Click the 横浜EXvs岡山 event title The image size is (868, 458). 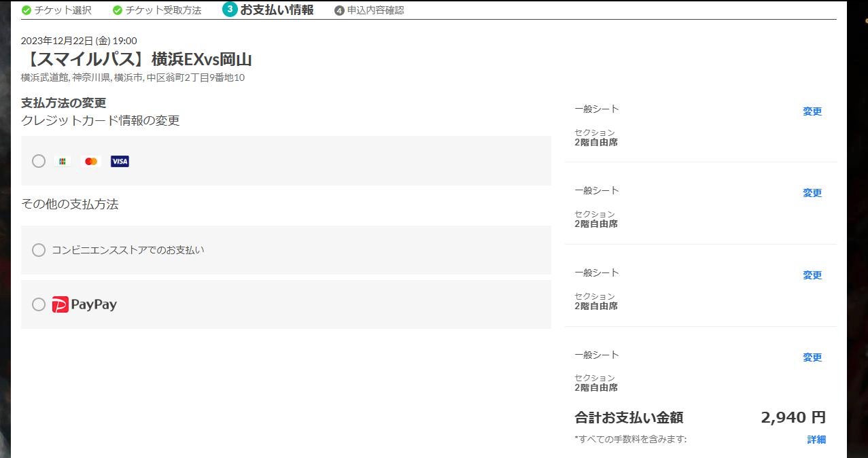pos(137,59)
